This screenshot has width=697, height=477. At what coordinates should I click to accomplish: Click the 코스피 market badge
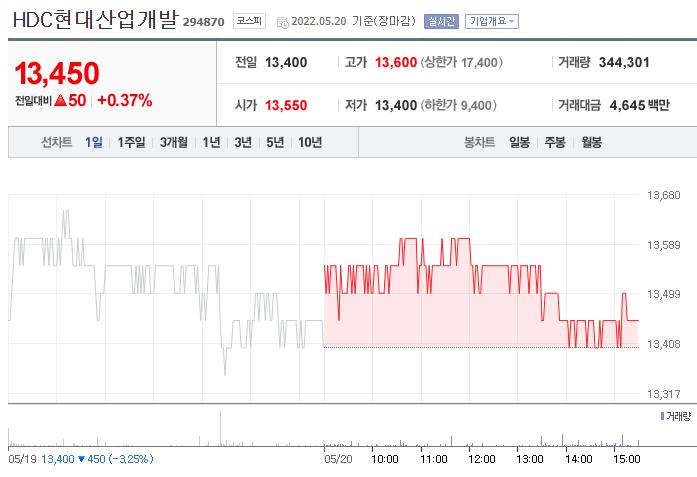[x=249, y=21]
